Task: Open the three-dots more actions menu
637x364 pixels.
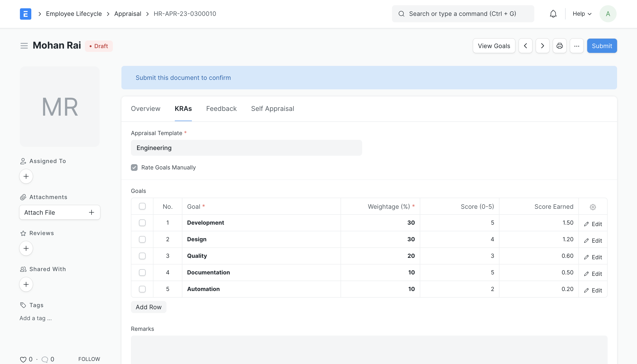Action: (x=577, y=46)
